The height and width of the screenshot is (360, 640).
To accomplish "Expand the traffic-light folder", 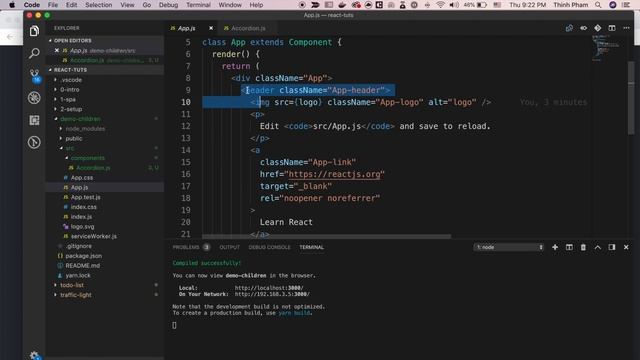I will pyautogui.click(x=76, y=295).
